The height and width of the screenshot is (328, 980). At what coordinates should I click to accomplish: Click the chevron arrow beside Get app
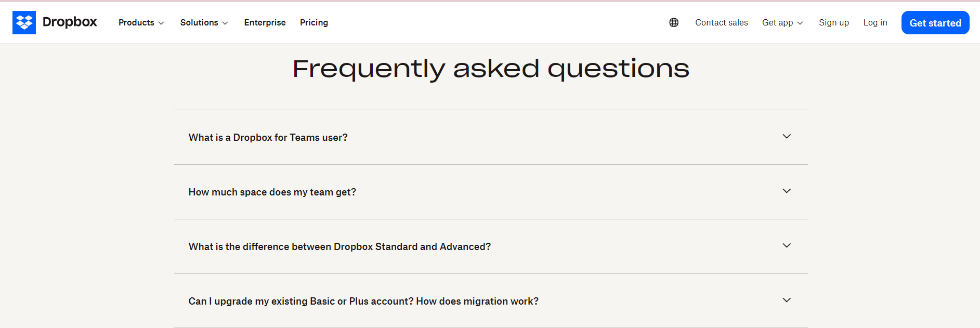click(x=800, y=23)
